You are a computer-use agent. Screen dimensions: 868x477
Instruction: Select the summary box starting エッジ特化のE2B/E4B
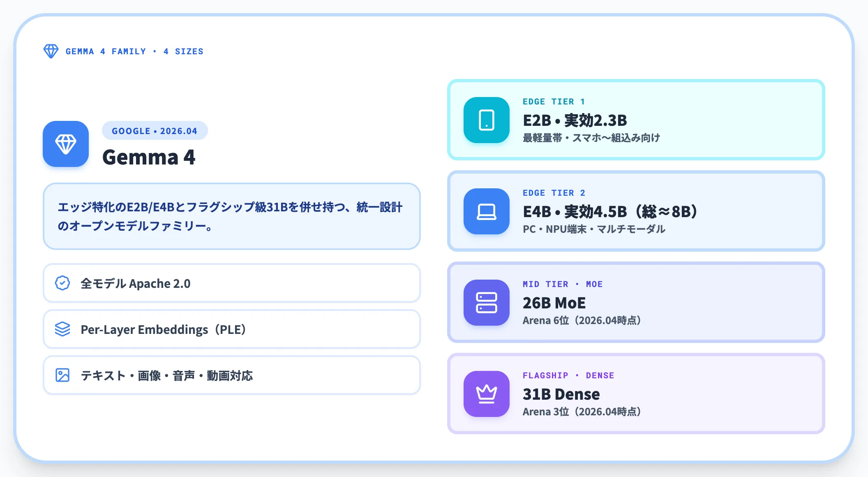pos(232,216)
